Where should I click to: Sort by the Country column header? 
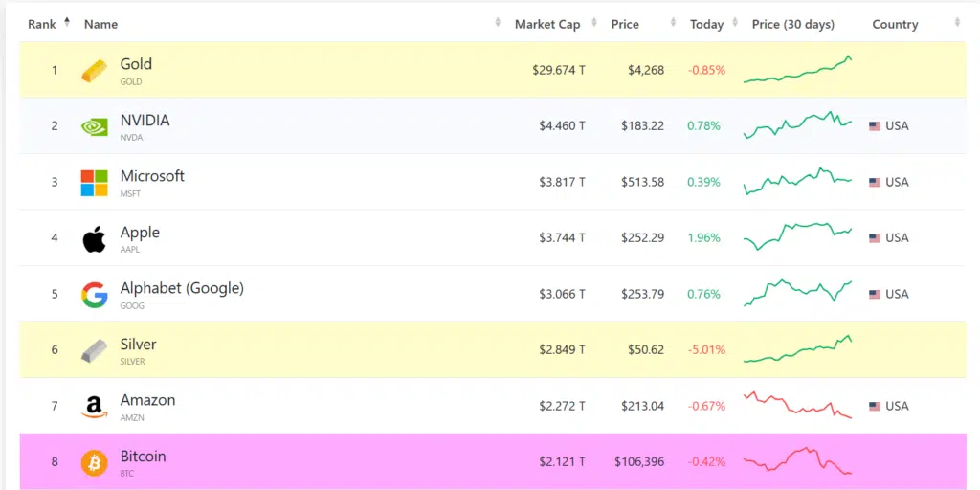pos(895,24)
